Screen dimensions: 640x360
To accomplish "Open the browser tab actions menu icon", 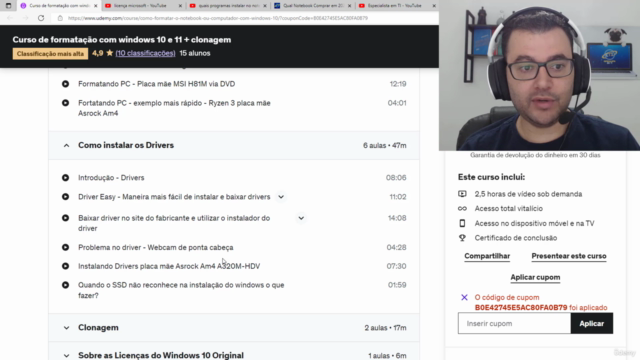I will 8,6.
